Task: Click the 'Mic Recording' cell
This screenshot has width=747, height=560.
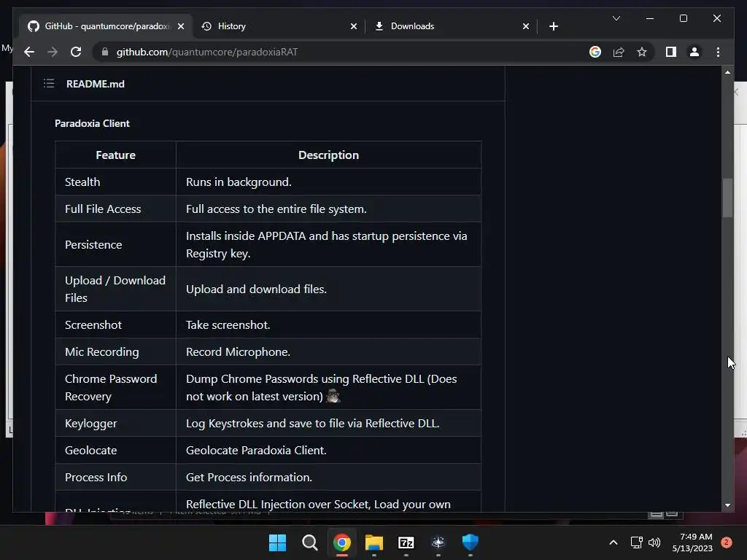Action: [x=115, y=352]
